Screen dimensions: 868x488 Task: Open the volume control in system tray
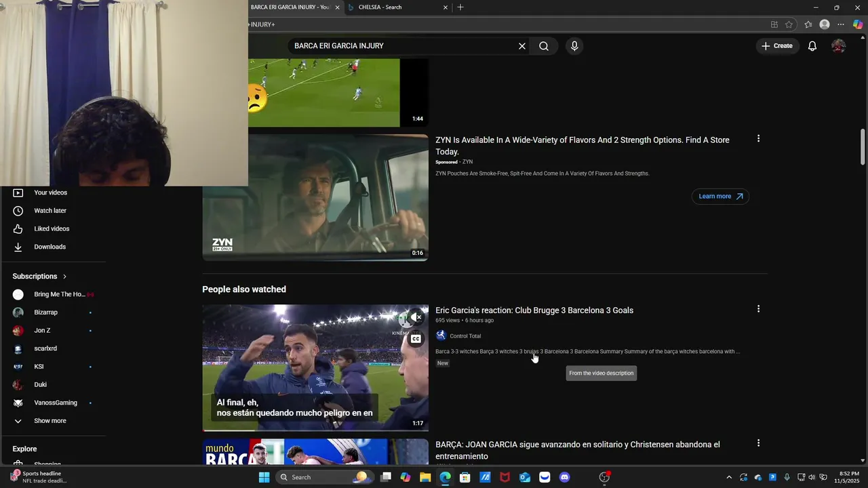(812, 477)
